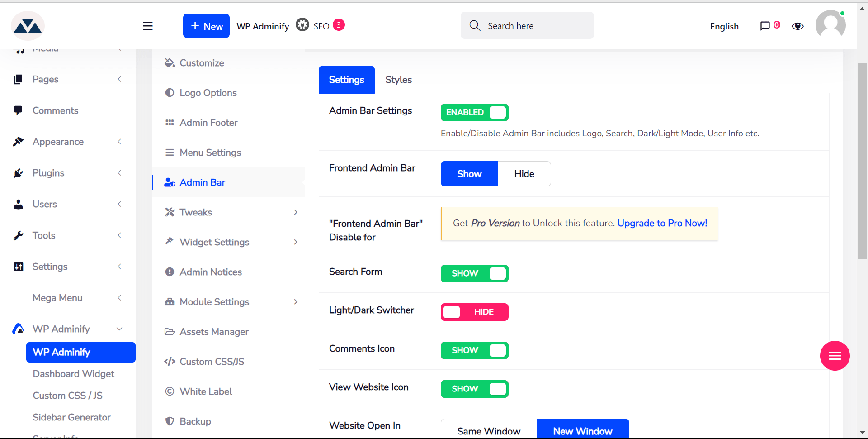
Task: Click the Settings sliders icon in sidebar
Action: [18, 267]
